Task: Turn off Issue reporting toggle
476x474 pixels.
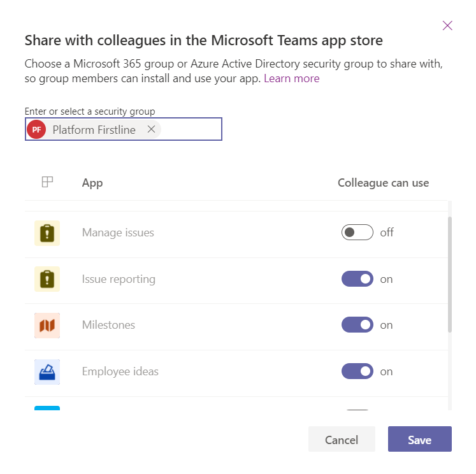Action: click(x=357, y=279)
